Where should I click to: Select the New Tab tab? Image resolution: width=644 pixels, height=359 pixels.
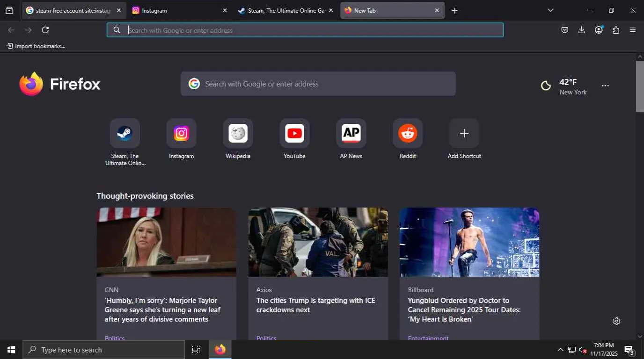392,10
